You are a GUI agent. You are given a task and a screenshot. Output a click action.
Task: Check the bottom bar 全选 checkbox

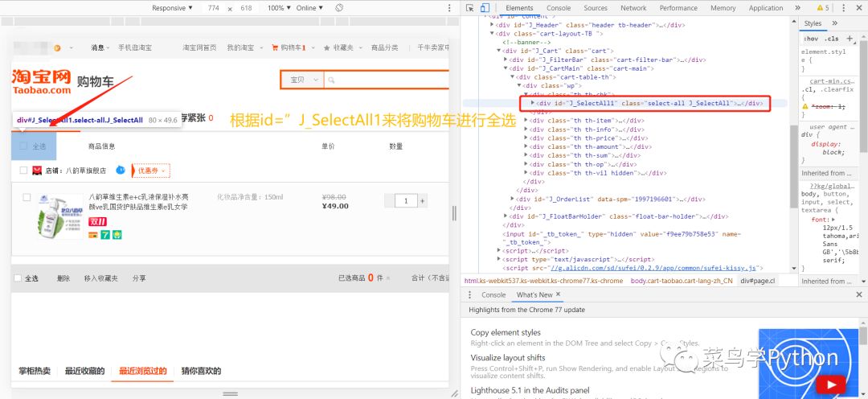(x=17, y=278)
